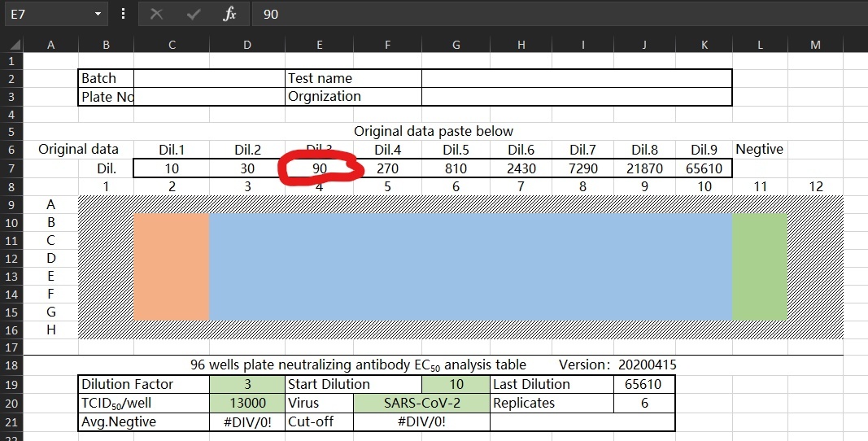
Task: Click the Dilution Factor value cell 3
Action: (x=247, y=384)
